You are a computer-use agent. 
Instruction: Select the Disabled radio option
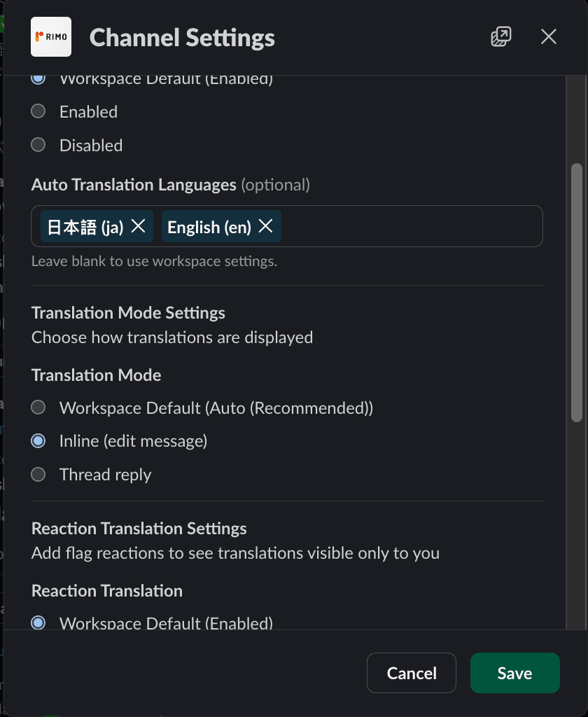pos(38,144)
